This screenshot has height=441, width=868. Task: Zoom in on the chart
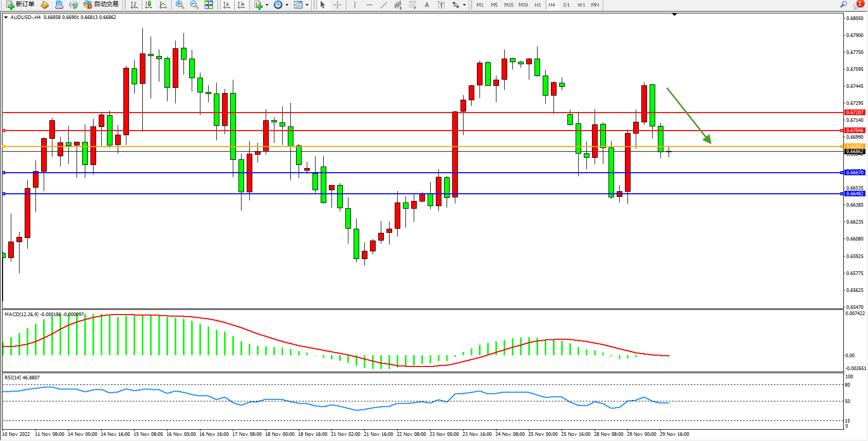pyautogui.click(x=180, y=5)
